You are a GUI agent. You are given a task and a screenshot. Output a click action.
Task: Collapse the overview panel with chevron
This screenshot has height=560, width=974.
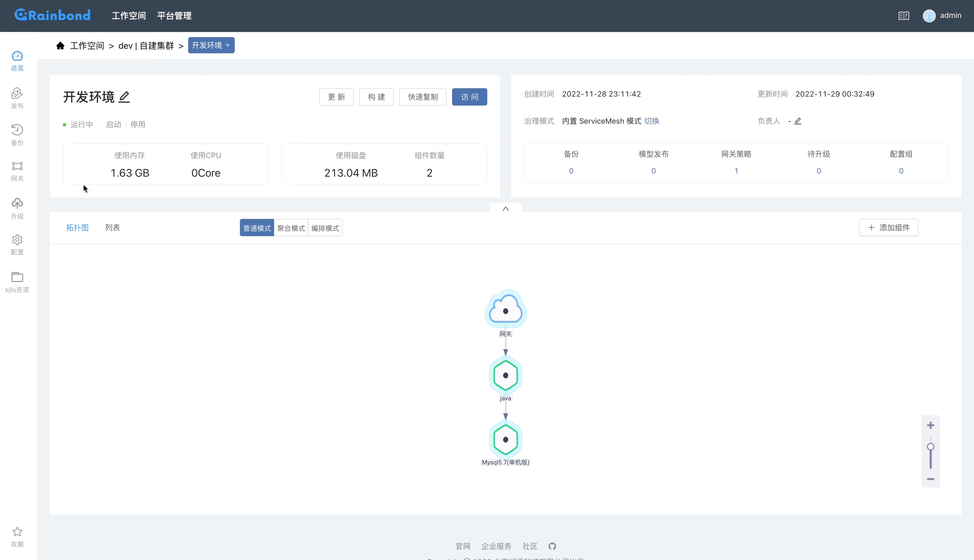[506, 208]
